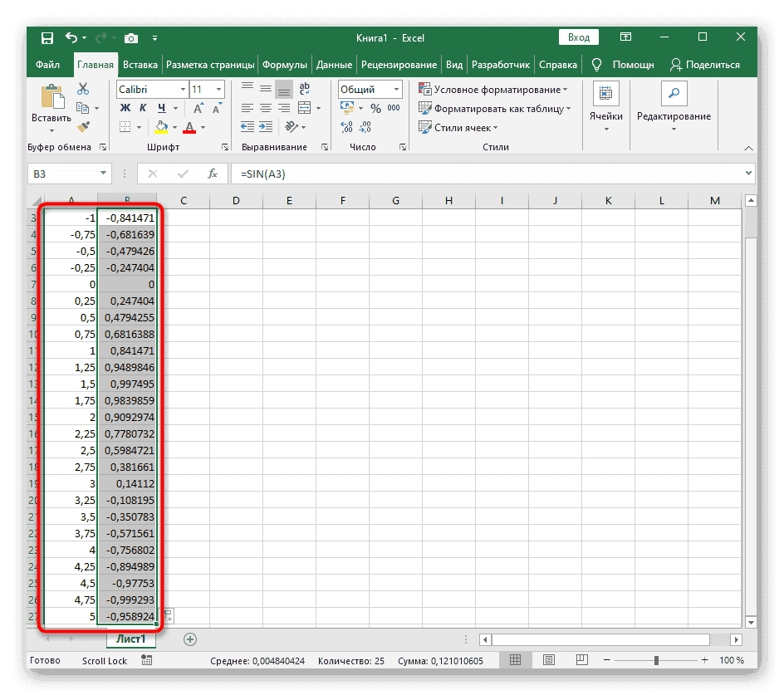Image resolution: width=784 pixels, height=695 pixels.
Task: Click the increase decimal places icon
Action: [346, 126]
